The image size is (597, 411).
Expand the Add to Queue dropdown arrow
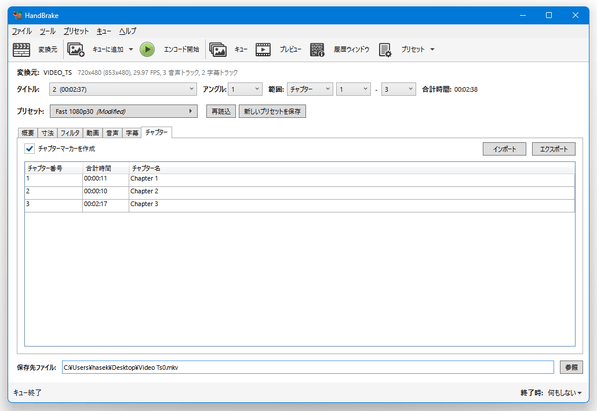pos(131,50)
